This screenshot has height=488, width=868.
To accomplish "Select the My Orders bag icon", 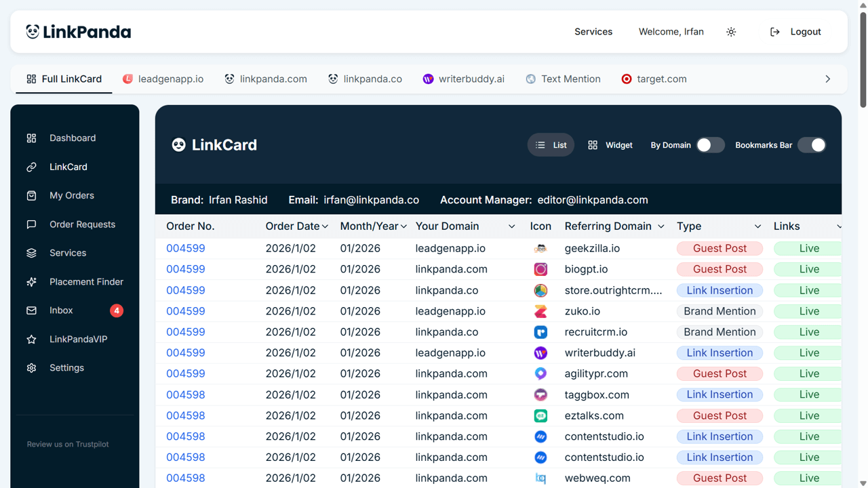I will tap(31, 195).
